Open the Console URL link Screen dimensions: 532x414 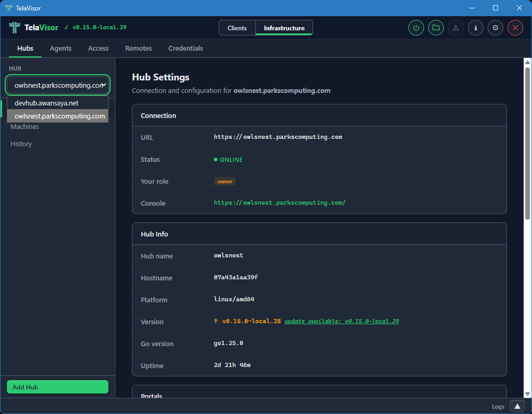tap(280, 203)
